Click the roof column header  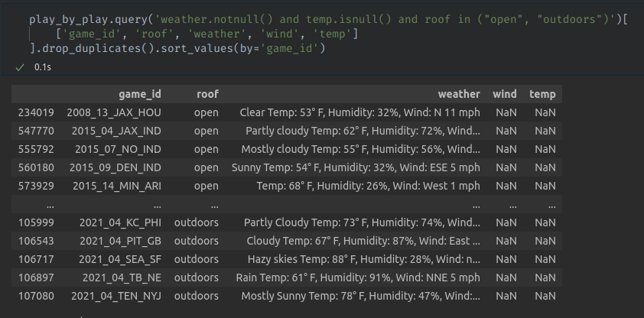[207, 94]
